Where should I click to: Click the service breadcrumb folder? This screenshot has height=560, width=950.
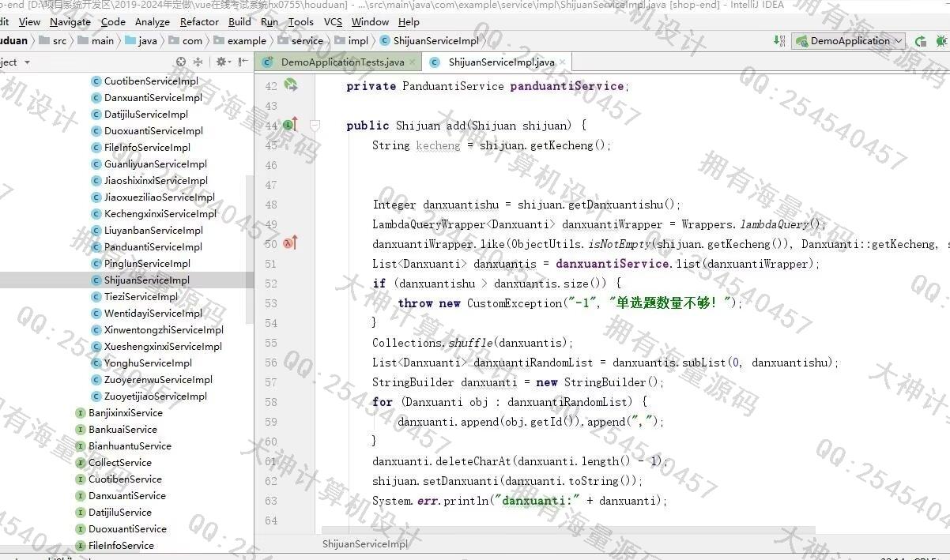coord(300,41)
